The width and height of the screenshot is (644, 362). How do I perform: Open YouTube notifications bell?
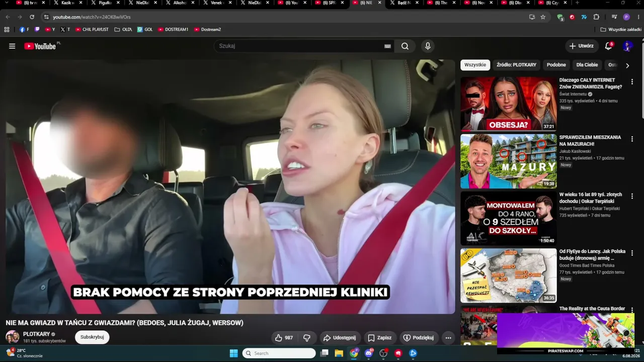coord(608,46)
